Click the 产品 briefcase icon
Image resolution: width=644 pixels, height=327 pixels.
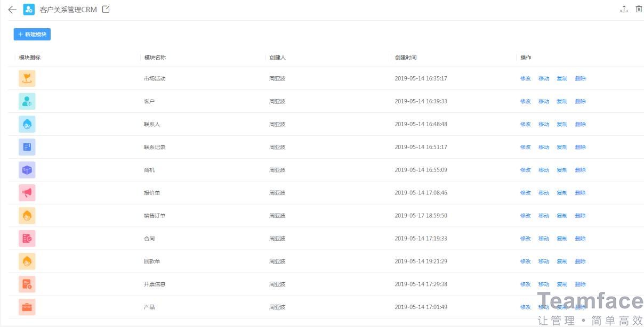point(27,307)
